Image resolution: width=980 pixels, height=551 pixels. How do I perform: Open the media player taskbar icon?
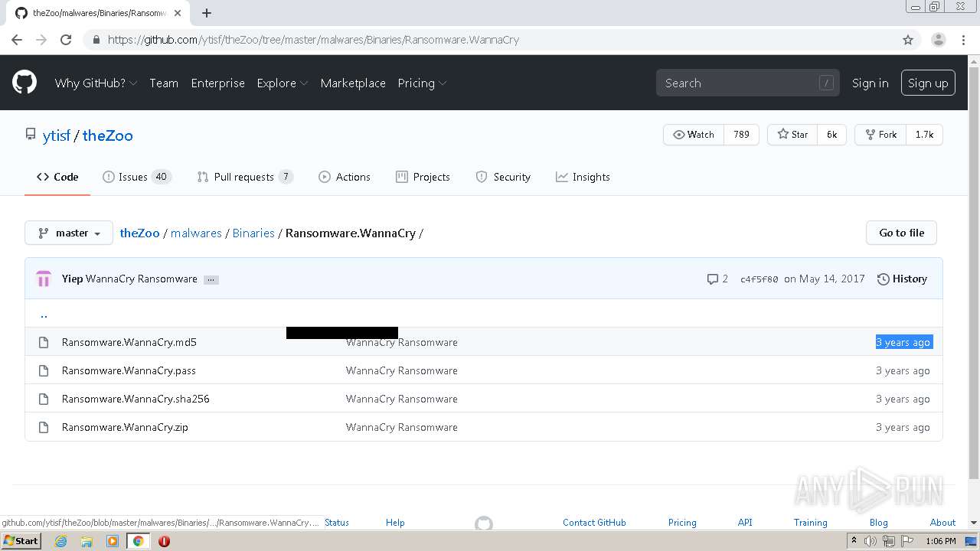point(113,541)
